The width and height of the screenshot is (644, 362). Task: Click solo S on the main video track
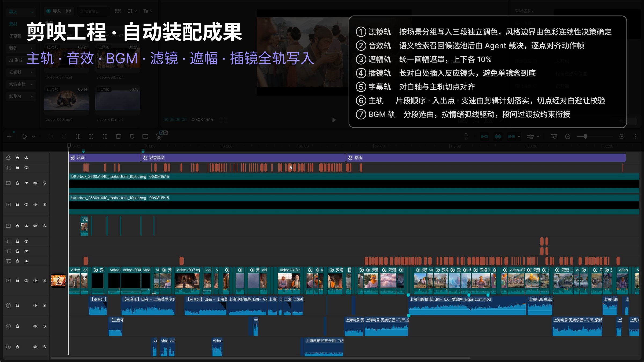click(x=45, y=280)
